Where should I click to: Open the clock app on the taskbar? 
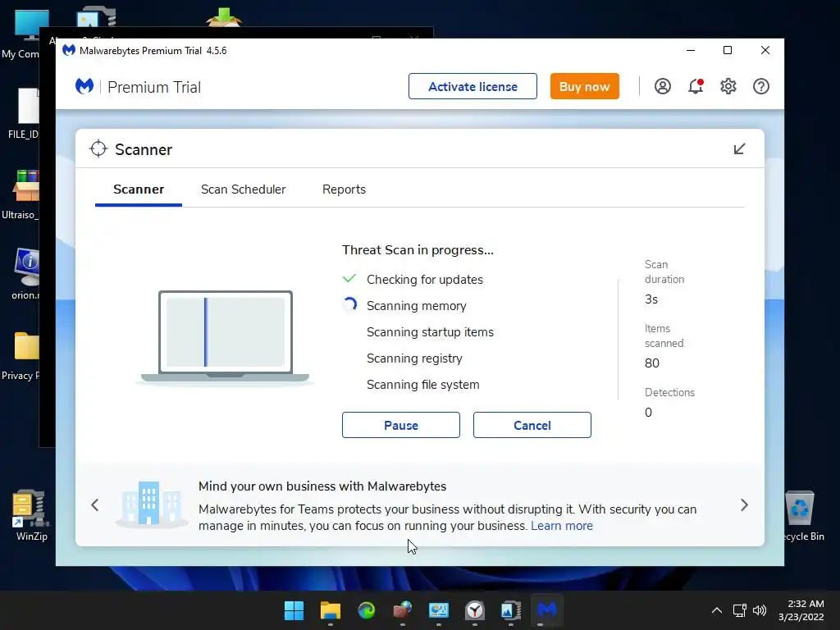(x=475, y=610)
